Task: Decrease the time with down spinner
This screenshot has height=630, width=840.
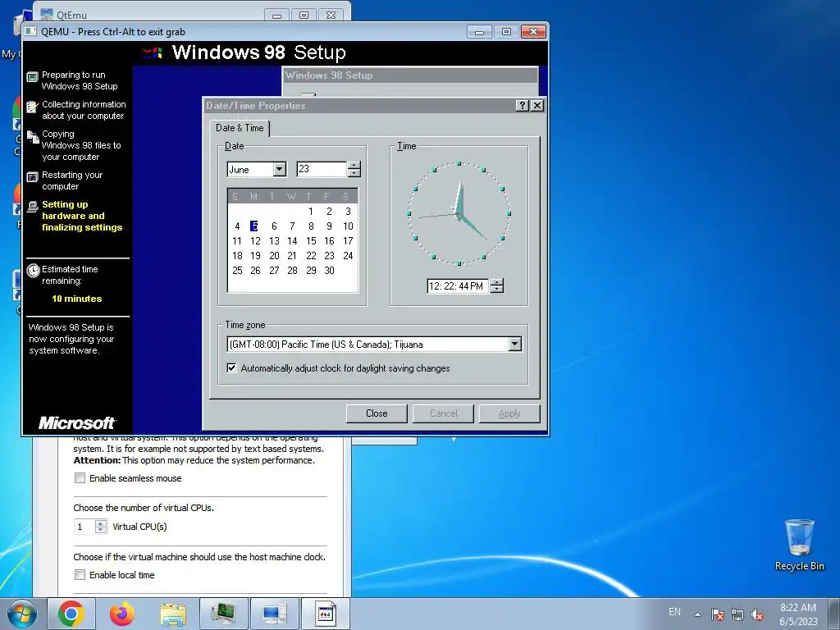Action: pos(497,290)
